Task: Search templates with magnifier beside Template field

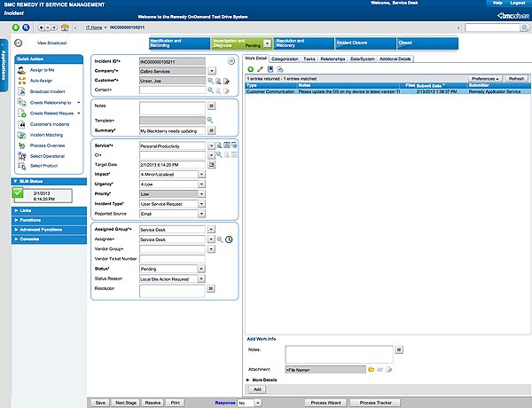Action: coord(210,120)
